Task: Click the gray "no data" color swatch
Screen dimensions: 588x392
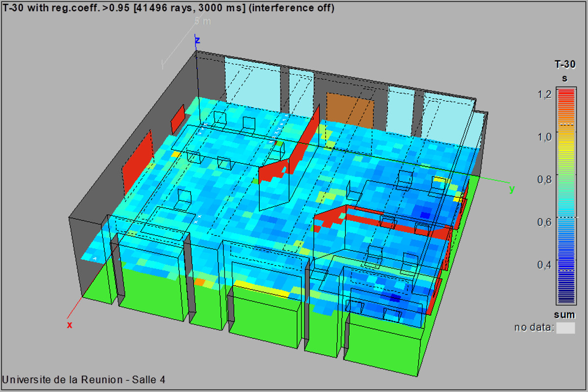Action: pos(565,328)
